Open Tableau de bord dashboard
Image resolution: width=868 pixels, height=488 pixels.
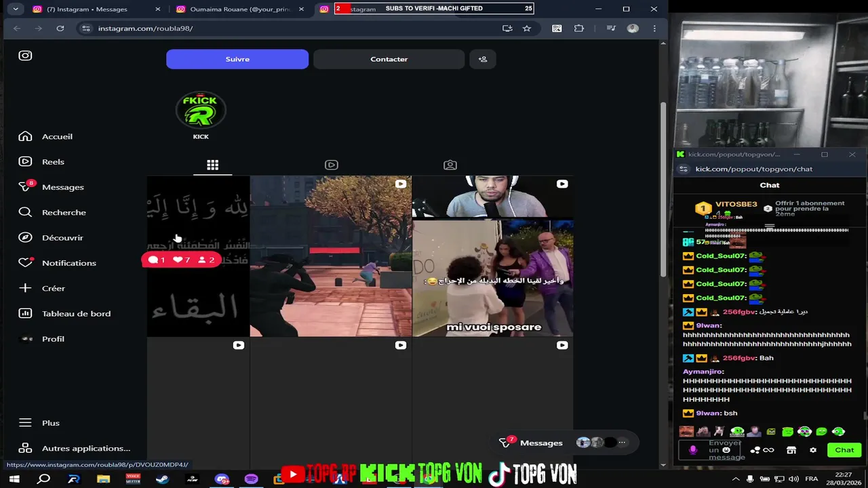coord(64,314)
